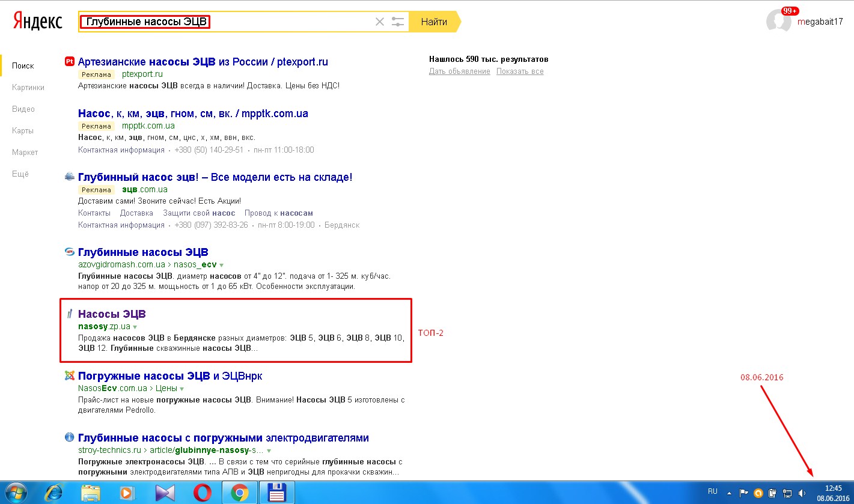This screenshot has height=504, width=854.
Task: Open Контактная информация under эцв.com.ua
Action: point(121,225)
